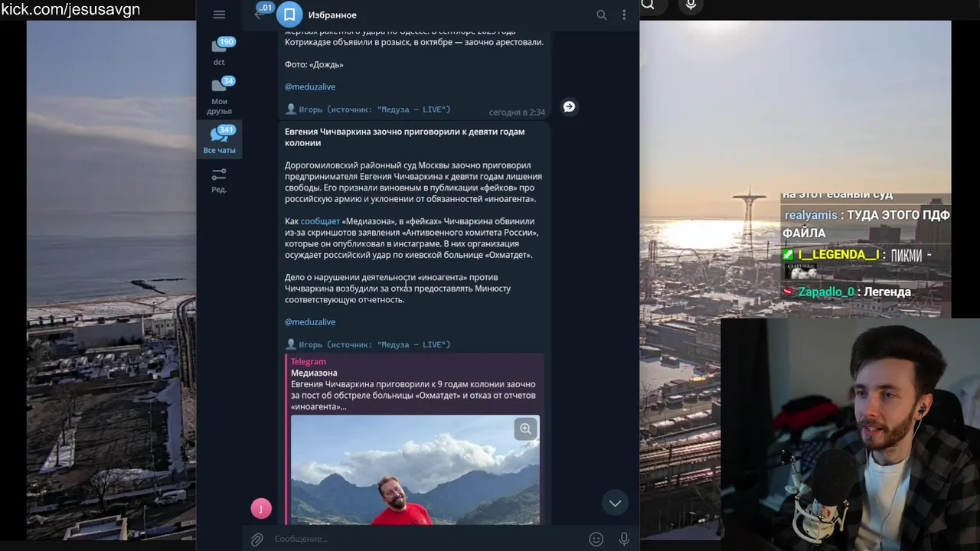The width and height of the screenshot is (980, 551).
Task: Click the Фото: «Дождь» caption
Action: (x=314, y=64)
